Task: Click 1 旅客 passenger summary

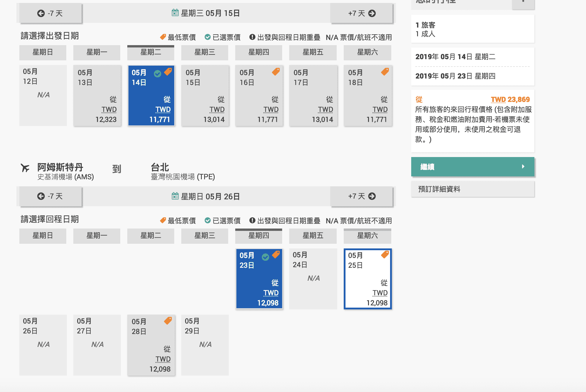Action: point(426,25)
